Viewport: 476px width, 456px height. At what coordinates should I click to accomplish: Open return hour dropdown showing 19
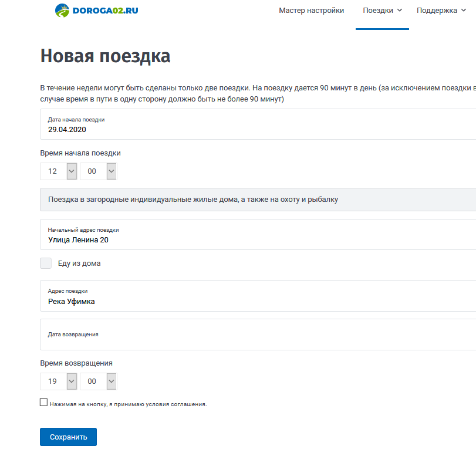point(58,381)
